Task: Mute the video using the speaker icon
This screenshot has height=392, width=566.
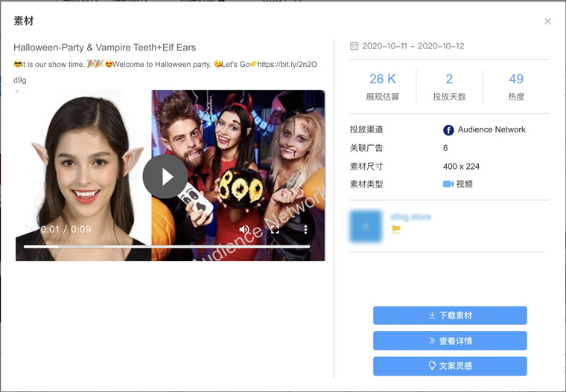Action: (x=244, y=229)
